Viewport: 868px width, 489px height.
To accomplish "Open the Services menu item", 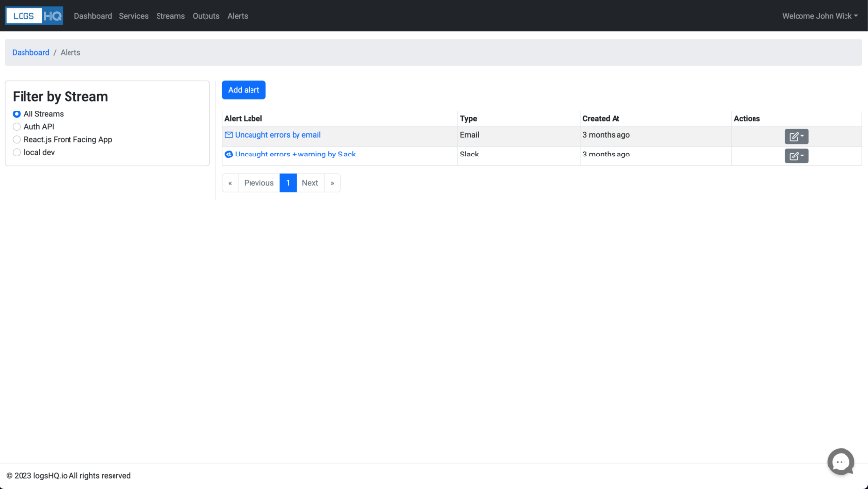I will [134, 16].
